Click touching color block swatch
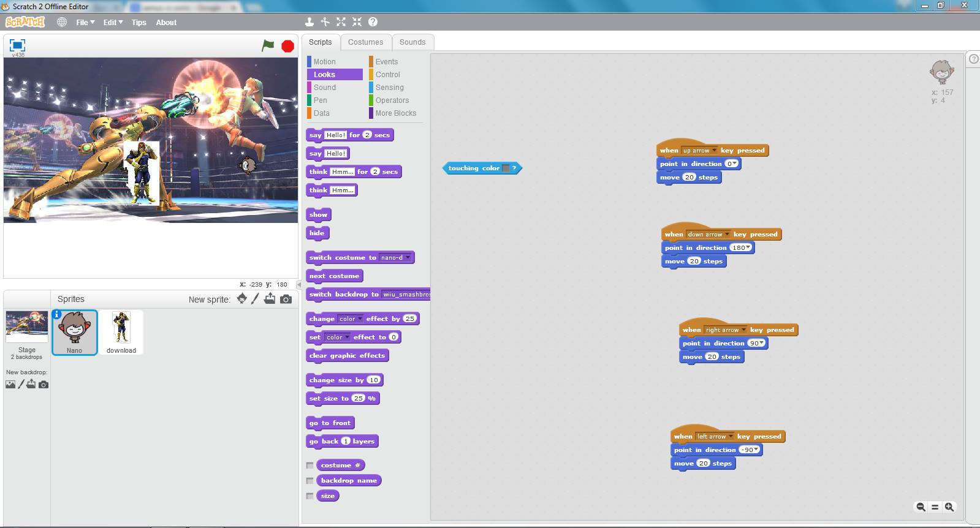Screen dimensions: 980x528 pyautogui.click(x=506, y=168)
